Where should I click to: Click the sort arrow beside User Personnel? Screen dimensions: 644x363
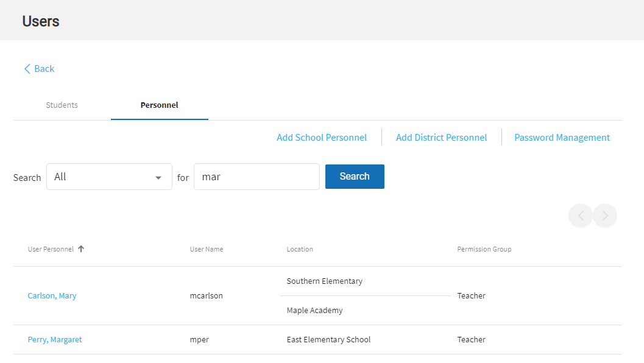pos(81,249)
